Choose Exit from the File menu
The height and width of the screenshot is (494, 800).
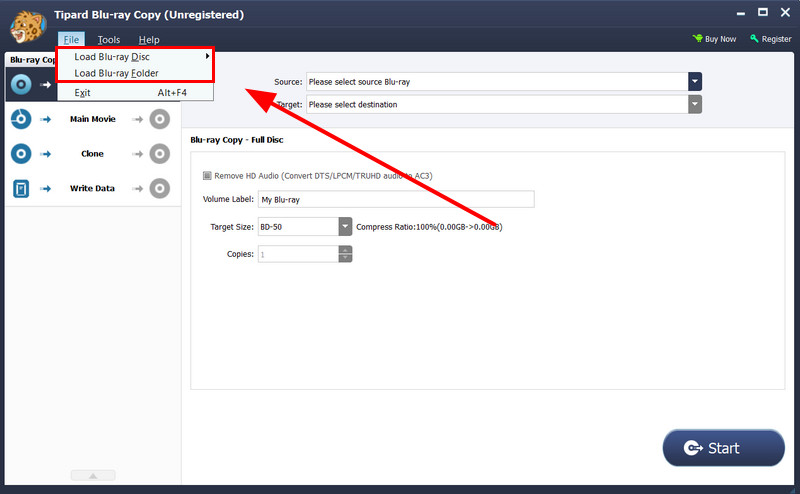click(x=135, y=92)
